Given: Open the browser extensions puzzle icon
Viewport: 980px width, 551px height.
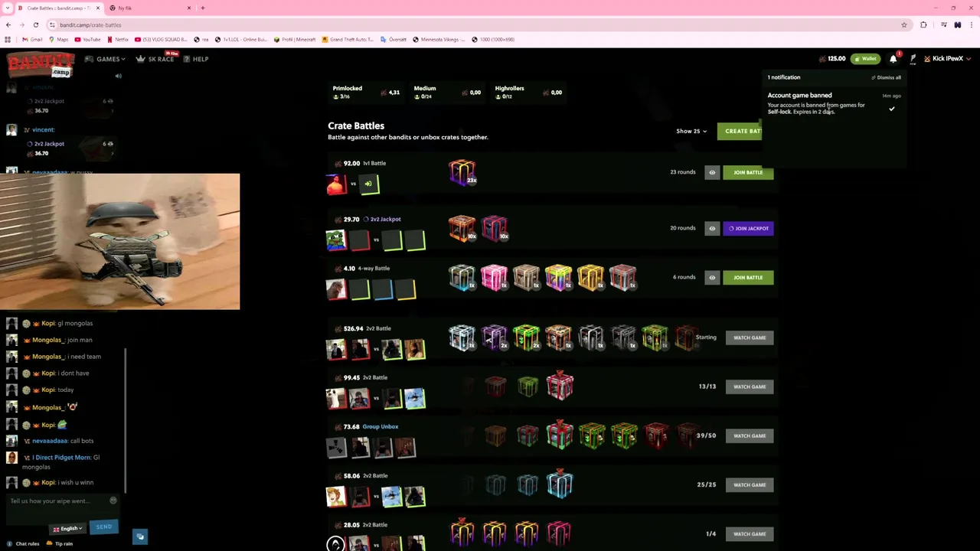Looking at the screenshot, I should [x=923, y=25].
